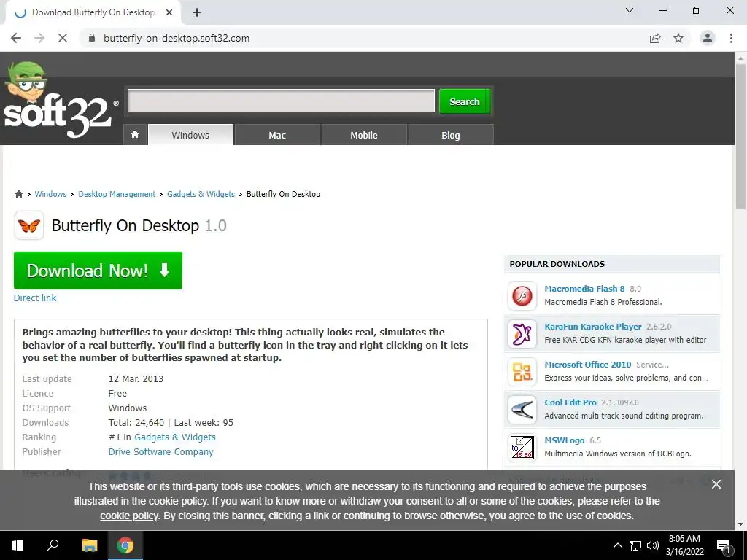The height and width of the screenshot is (560, 747).
Task: Open Macromedia Flash 8 title link
Action: [584, 289]
